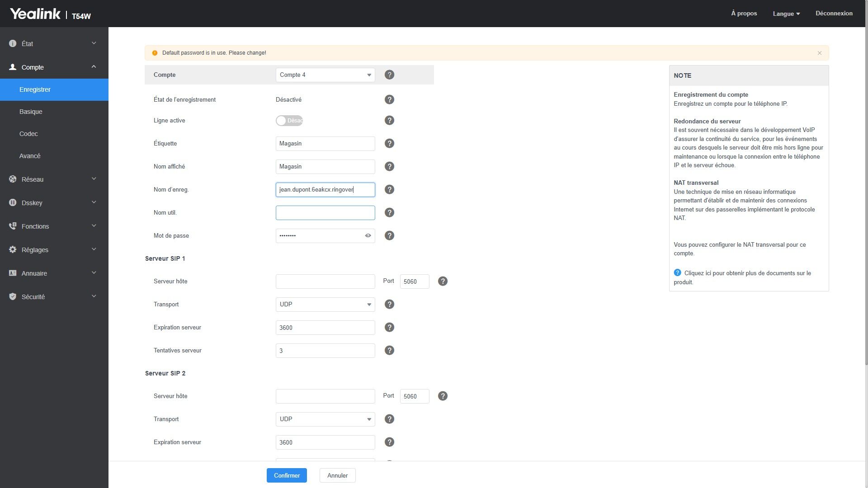The image size is (868, 488).
Task: Show password with the eye icon
Action: pyautogui.click(x=368, y=235)
